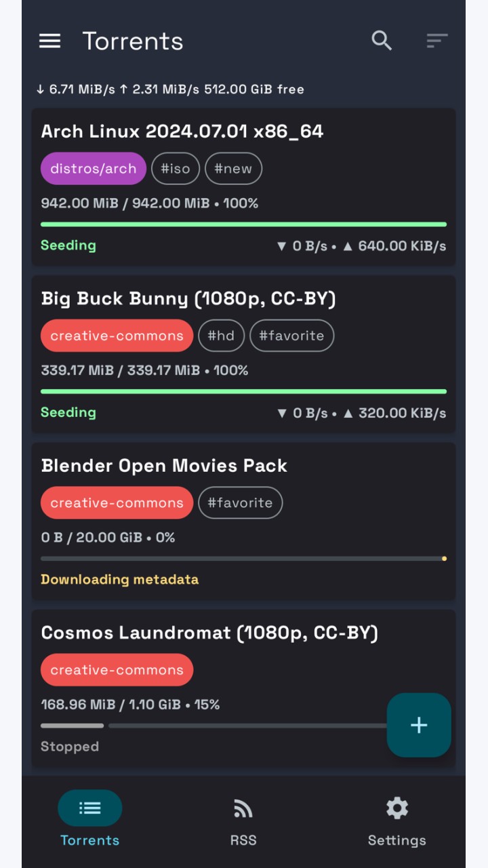This screenshot has height=868, width=488.
Task: Select the distros/arch category chip
Action: point(94,169)
